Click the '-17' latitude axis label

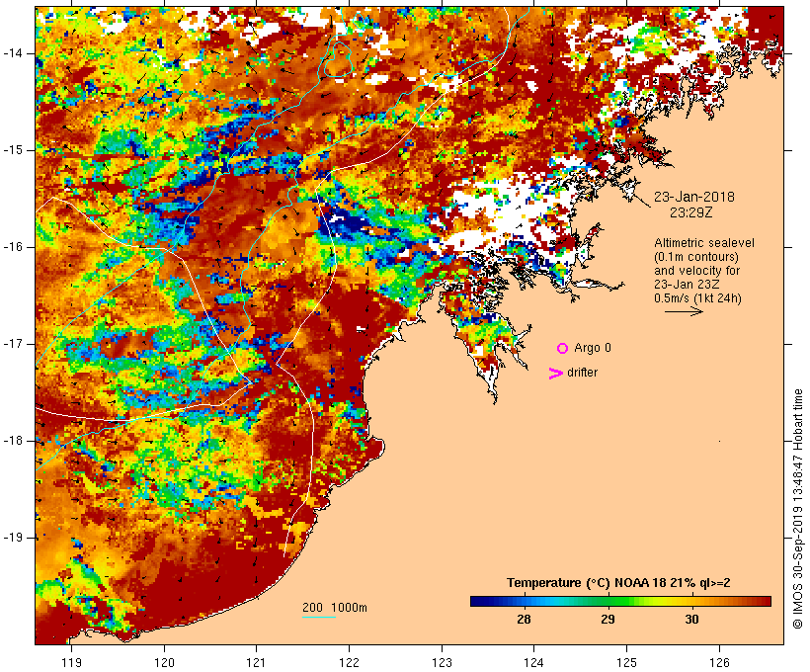click(x=13, y=344)
